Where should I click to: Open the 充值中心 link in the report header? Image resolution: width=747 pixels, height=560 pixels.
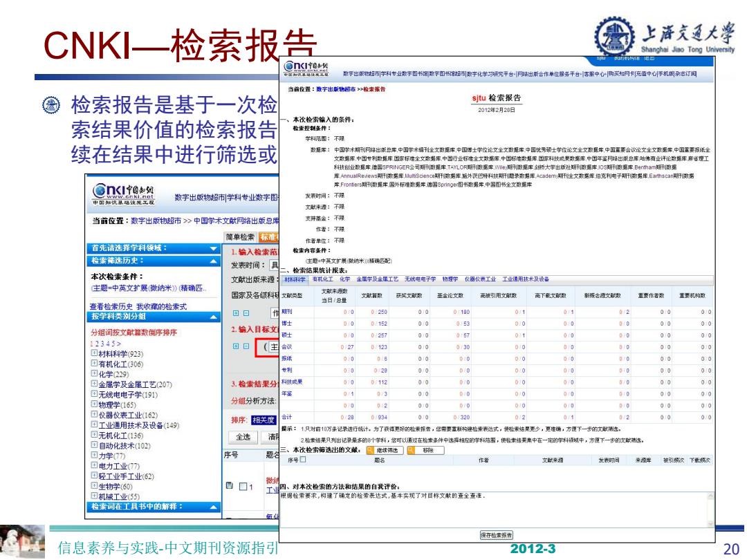point(646,74)
